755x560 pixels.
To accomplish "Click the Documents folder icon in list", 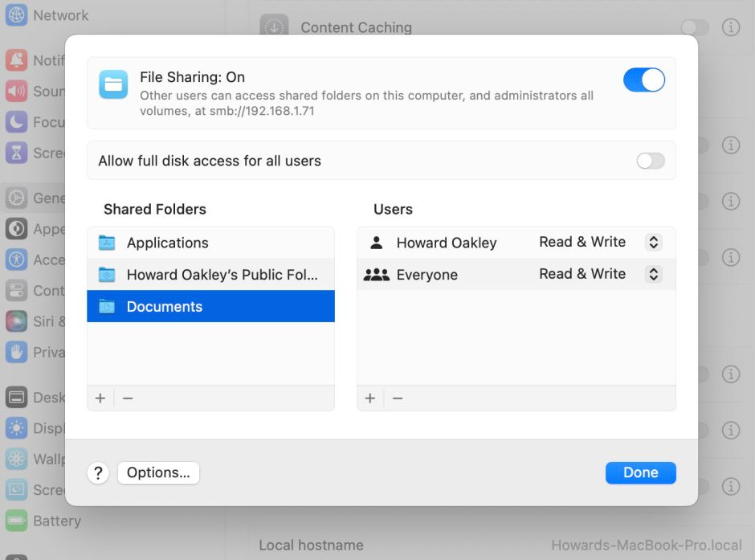I will pos(107,307).
